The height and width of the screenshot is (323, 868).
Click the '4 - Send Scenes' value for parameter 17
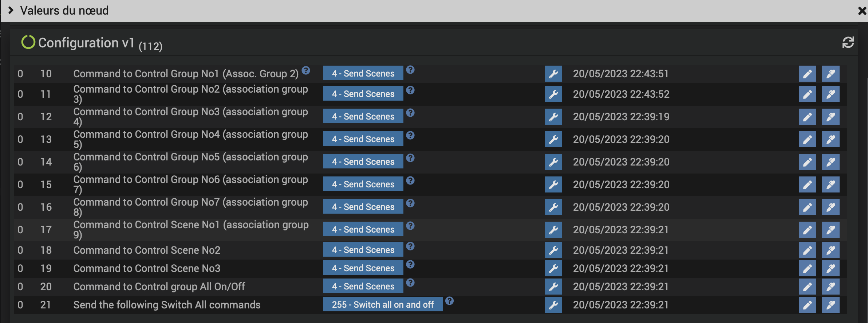tap(363, 230)
